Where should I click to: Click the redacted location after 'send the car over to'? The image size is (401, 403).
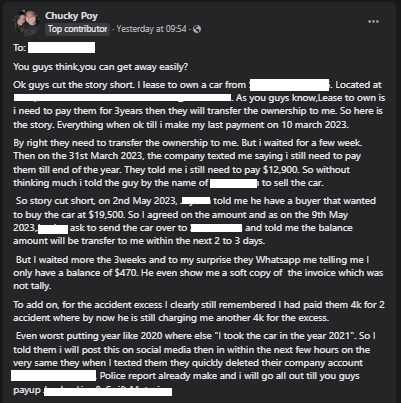coord(216,228)
